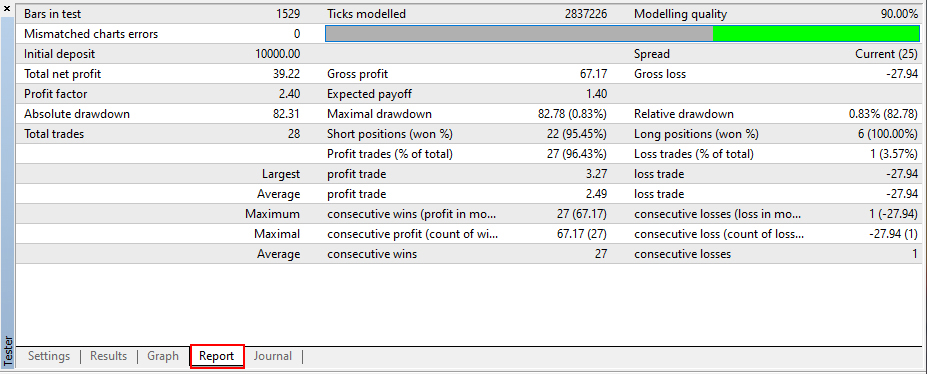927x374 pixels.
Task: Show the Graph tab
Action: point(163,356)
